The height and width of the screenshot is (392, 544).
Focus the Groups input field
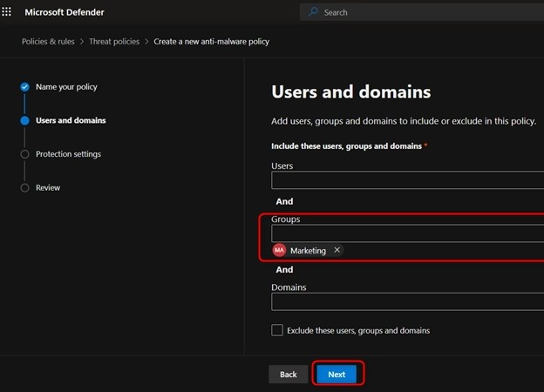coord(407,233)
